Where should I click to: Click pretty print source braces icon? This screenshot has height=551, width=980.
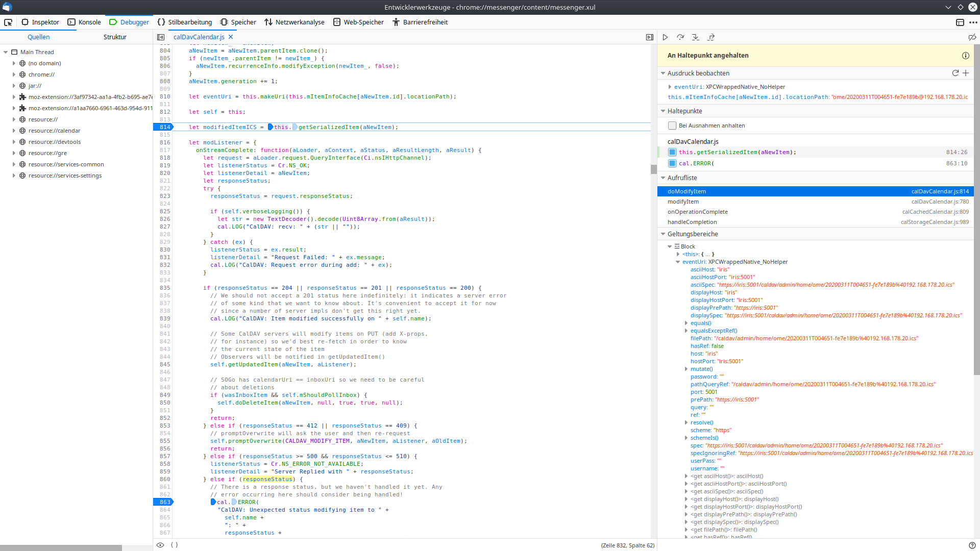tap(174, 545)
